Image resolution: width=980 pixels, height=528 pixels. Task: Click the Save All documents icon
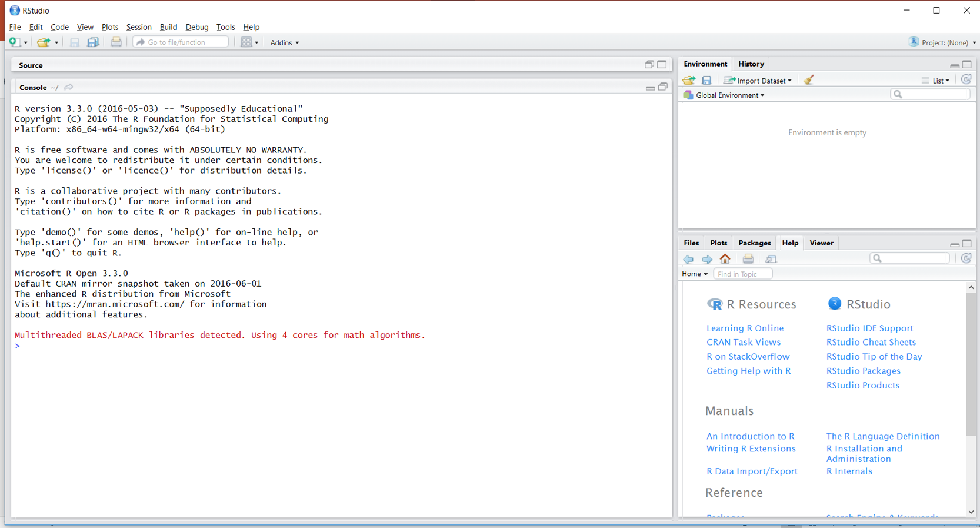[x=93, y=42]
